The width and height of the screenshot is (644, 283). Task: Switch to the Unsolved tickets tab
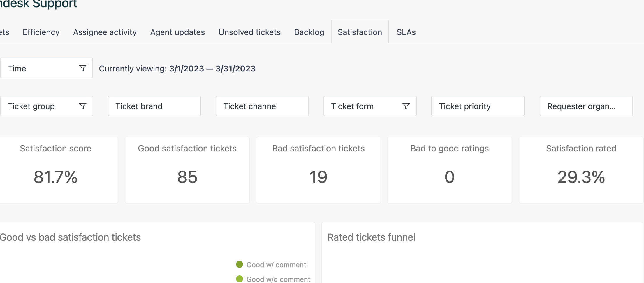click(x=249, y=32)
